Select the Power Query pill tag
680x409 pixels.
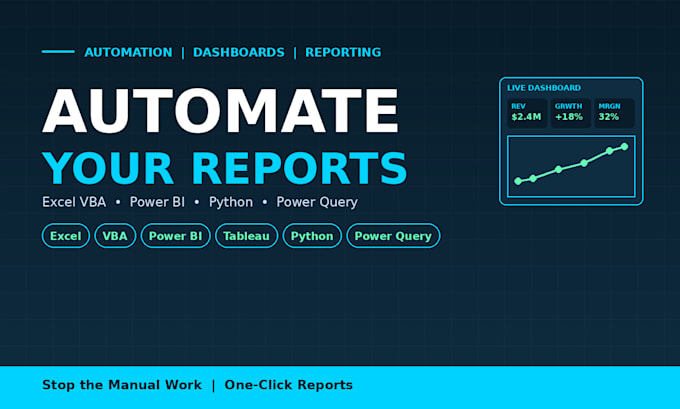tap(393, 236)
